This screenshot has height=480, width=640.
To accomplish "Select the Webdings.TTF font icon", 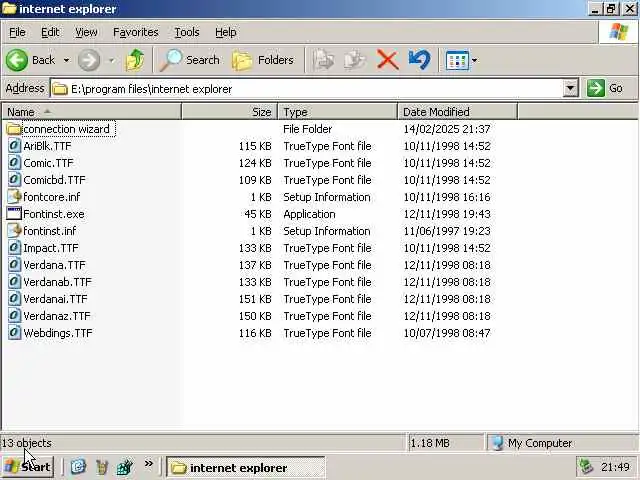I will (14, 333).
